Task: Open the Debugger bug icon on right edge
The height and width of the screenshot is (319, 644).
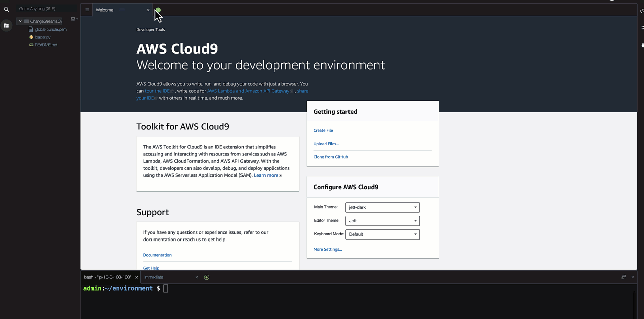Action: pyautogui.click(x=642, y=45)
